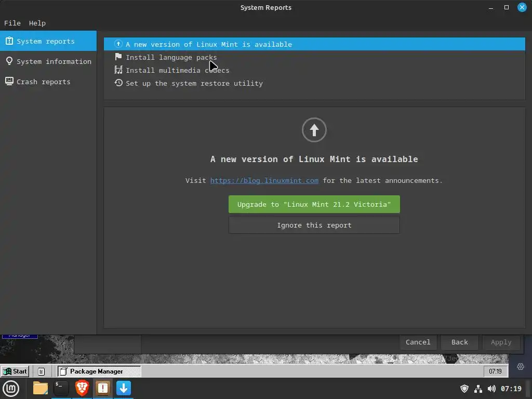
Task: Click the 07:19 clock in the inner taskbar
Action: tap(495, 371)
